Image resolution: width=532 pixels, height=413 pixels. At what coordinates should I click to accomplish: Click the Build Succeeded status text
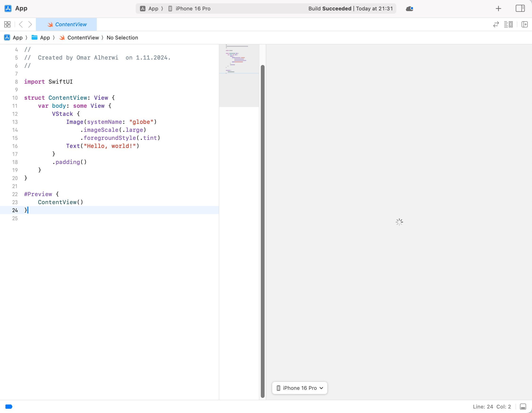[329, 9]
